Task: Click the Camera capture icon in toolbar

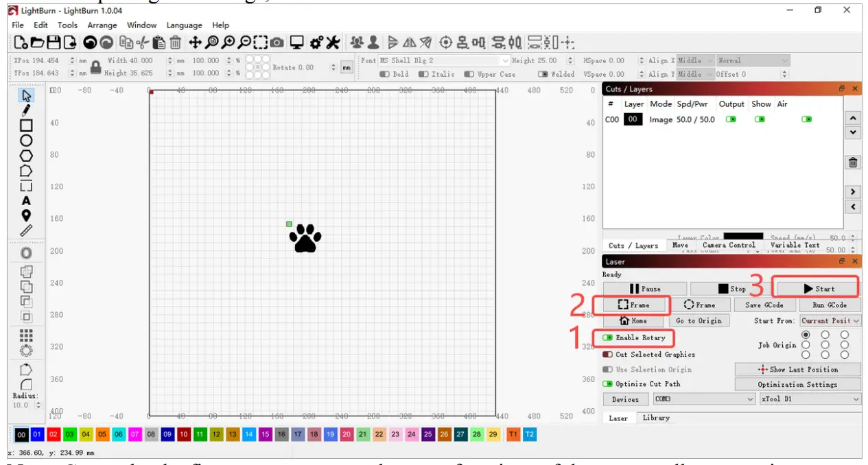Action: (277, 43)
